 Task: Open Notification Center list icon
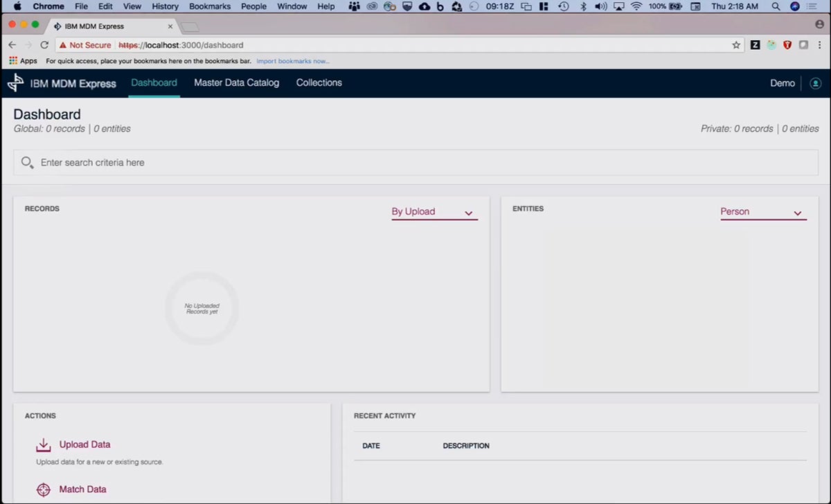click(x=813, y=6)
